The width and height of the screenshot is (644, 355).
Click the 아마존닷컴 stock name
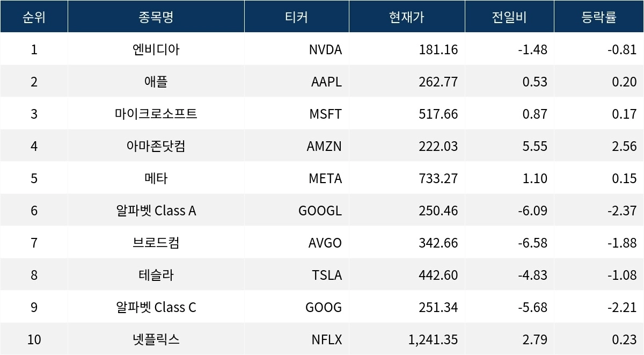click(156, 146)
